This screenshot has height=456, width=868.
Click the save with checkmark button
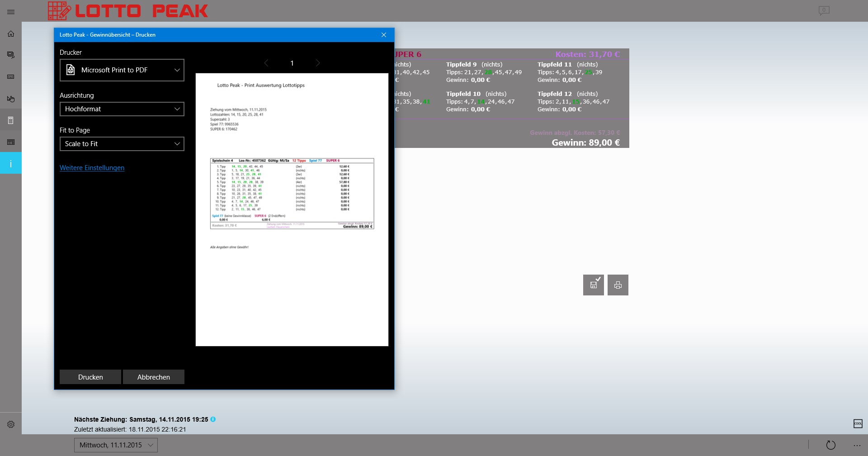(x=594, y=285)
